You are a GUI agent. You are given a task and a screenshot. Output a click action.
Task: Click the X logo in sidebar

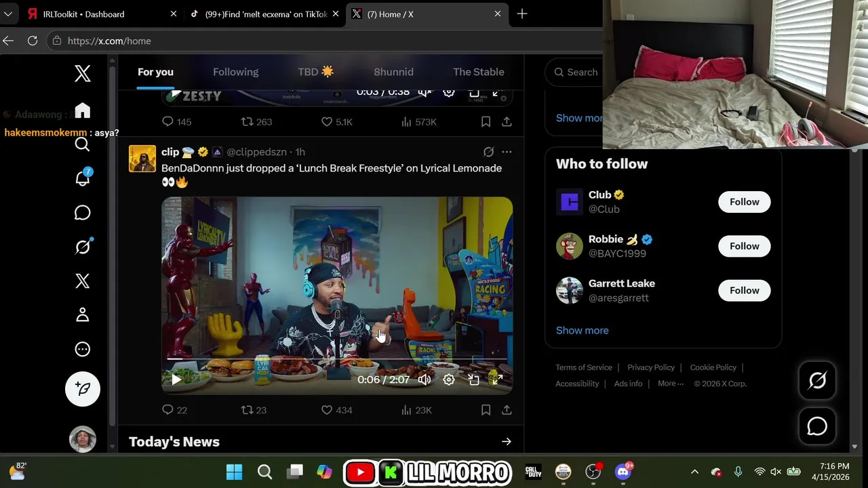[x=83, y=73]
